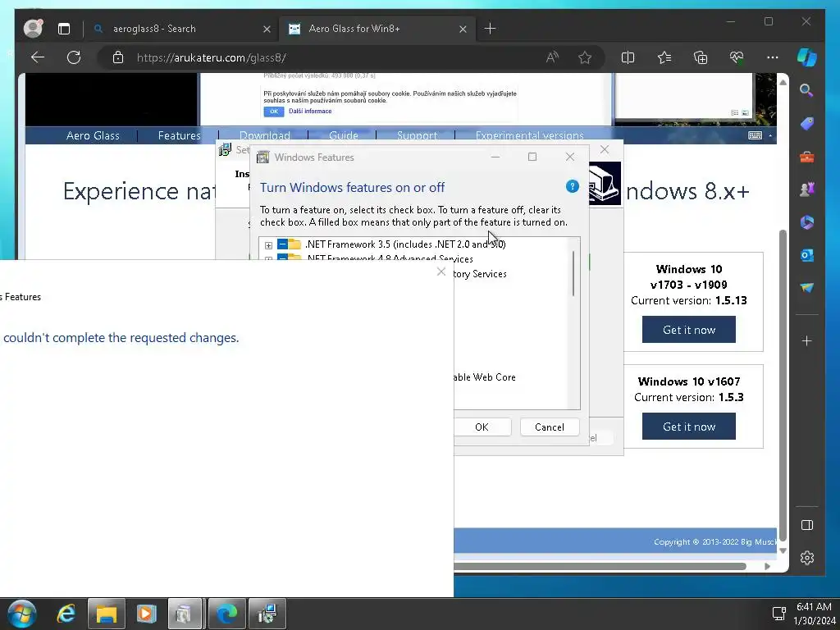Viewport: 840px width, 630px height.
Task: Click the web page vertical scrollbar thumb
Action: tap(783, 385)
